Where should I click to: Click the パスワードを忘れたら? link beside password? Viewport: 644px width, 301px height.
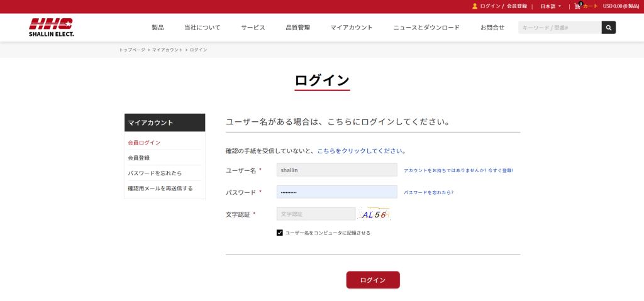(x=428, y=192)
